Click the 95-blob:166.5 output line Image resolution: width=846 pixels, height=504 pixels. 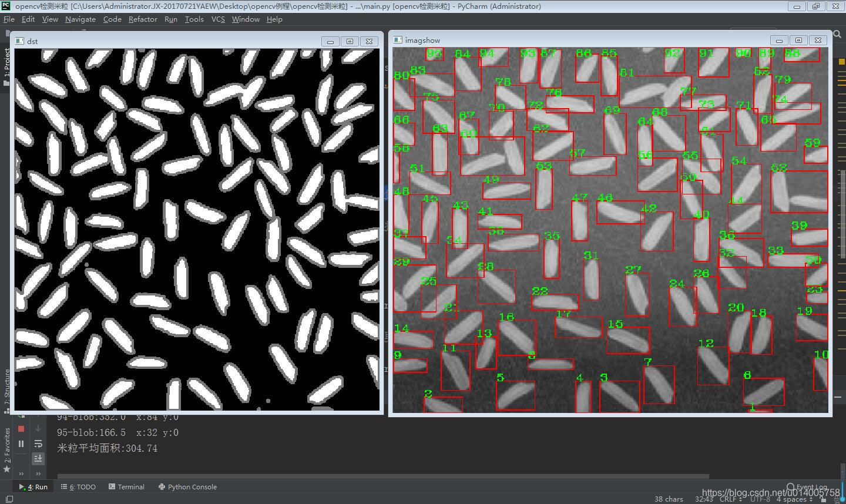point(117,432)
